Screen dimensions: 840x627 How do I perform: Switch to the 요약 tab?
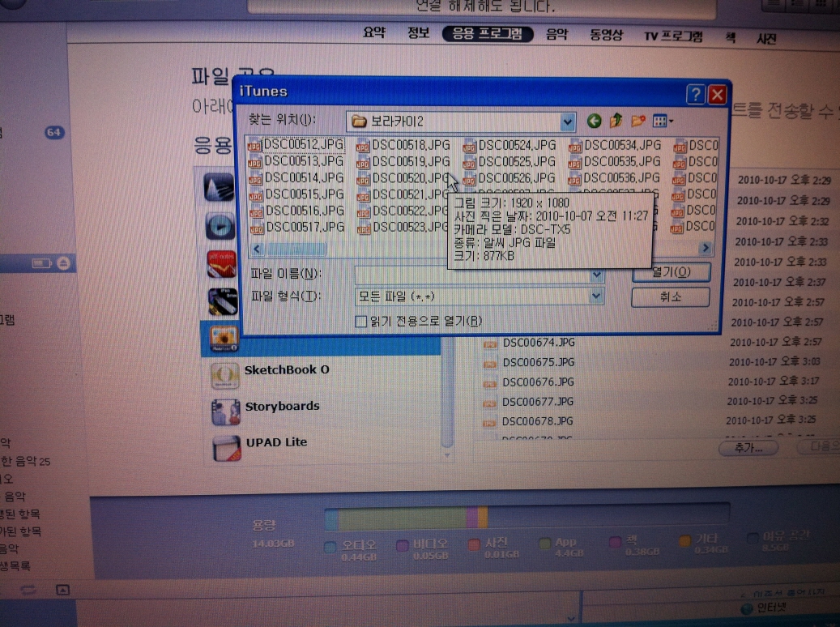tap(374, 32)
